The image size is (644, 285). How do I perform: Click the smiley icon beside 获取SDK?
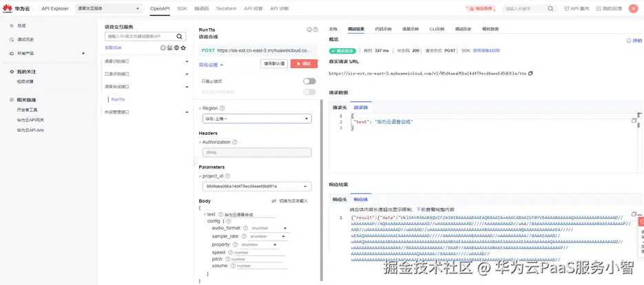(x=163, y=48)
